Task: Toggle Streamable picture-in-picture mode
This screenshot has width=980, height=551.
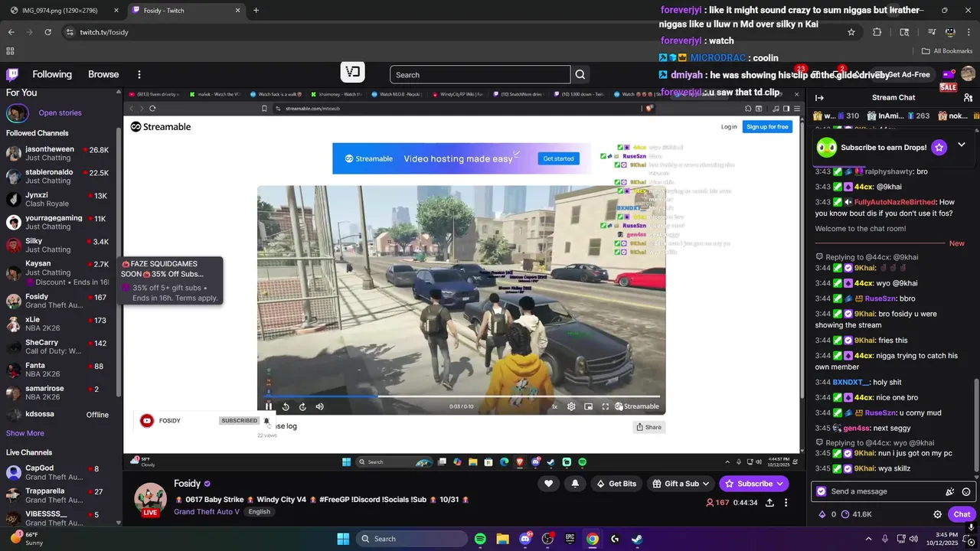Action: (x=588, y=406)
